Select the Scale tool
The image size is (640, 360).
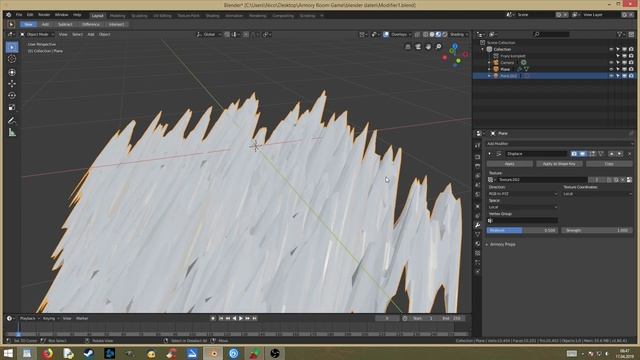tap(12, 107)
